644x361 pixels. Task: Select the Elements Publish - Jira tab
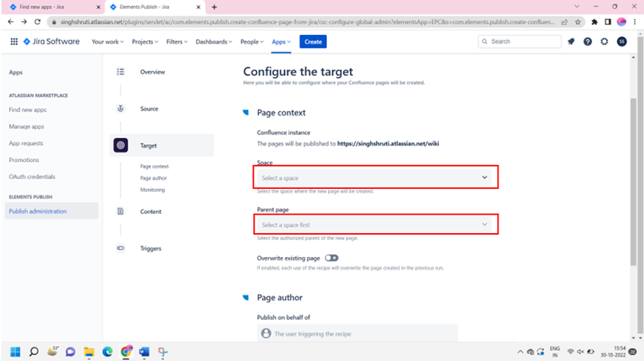tap(155, 7)
